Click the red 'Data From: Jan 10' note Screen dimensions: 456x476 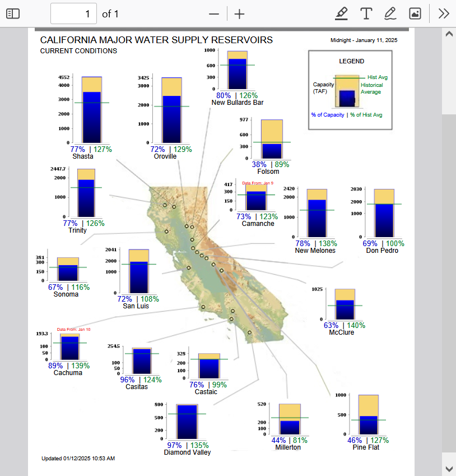pos(74,329)
